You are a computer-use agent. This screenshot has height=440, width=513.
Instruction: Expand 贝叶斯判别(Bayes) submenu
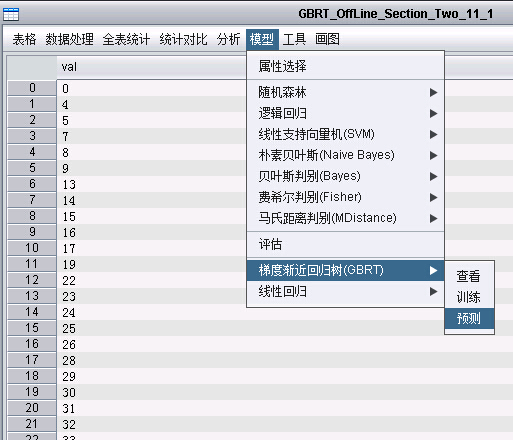[x=345, y=176]
